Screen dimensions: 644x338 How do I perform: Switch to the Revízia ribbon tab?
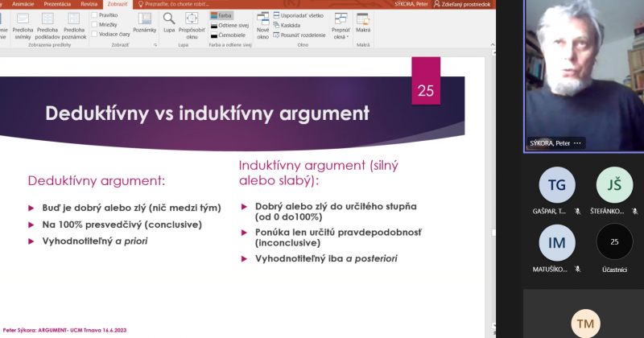point(89,4)
